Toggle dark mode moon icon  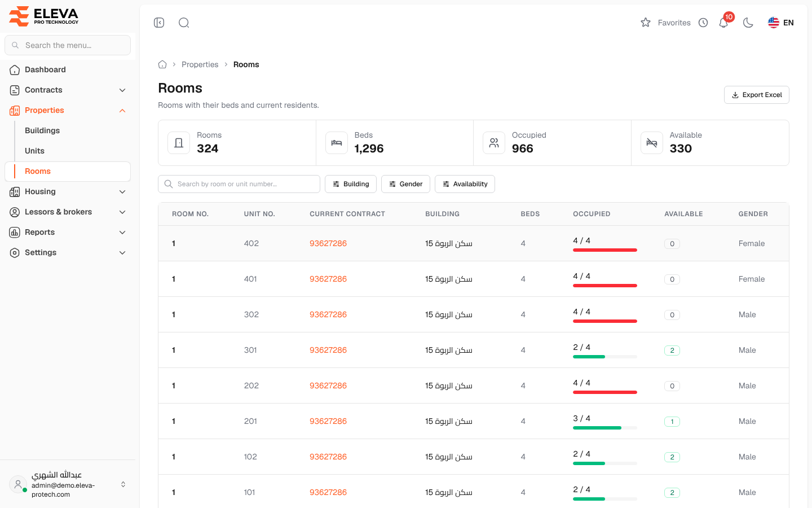(748, 23)
